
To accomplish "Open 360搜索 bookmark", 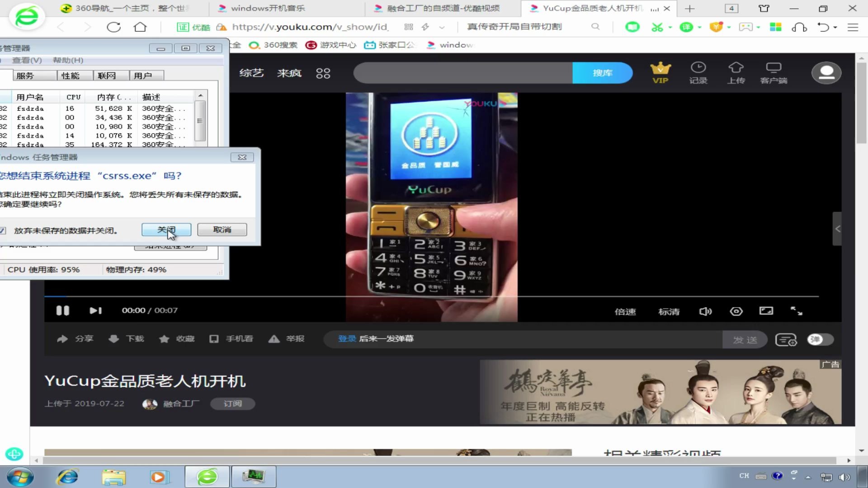I will pyautogui.click(x=274, y=45).
